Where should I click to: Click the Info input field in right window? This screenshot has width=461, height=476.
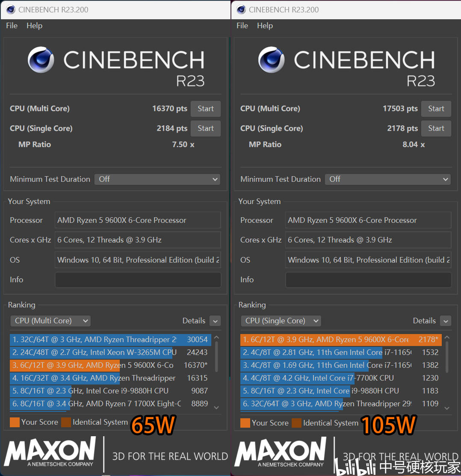pos(368,280)
